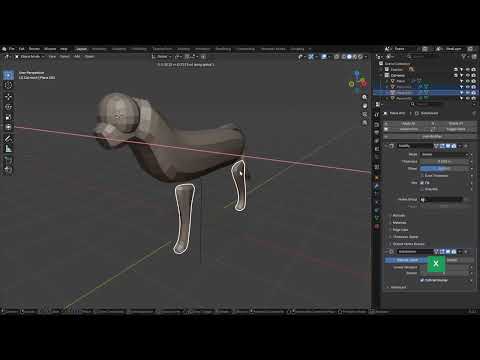Click the Add Modifier button
The height and width of the screenshot is (360, 480).
(x=431, y=137)
